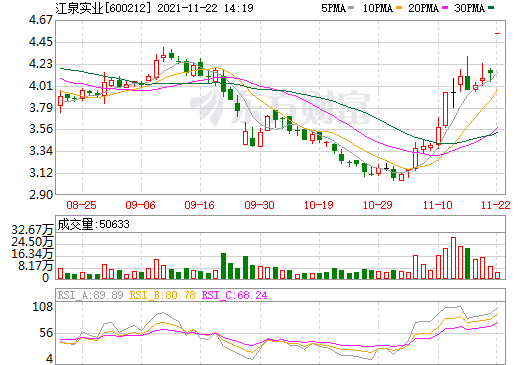Viewport: 520px width, 365px height.
Task: Click the 20PMA legend label
Action: pos(423,8)
